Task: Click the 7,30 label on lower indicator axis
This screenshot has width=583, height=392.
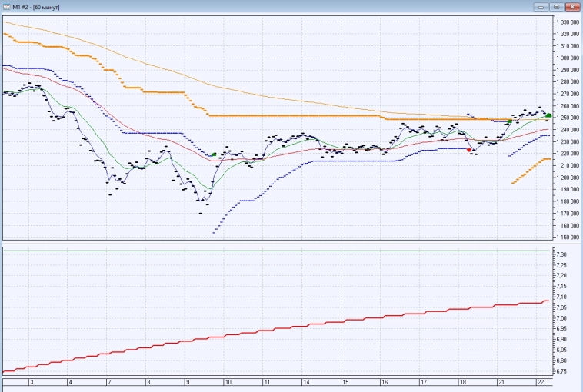Action: pos(562,254)
